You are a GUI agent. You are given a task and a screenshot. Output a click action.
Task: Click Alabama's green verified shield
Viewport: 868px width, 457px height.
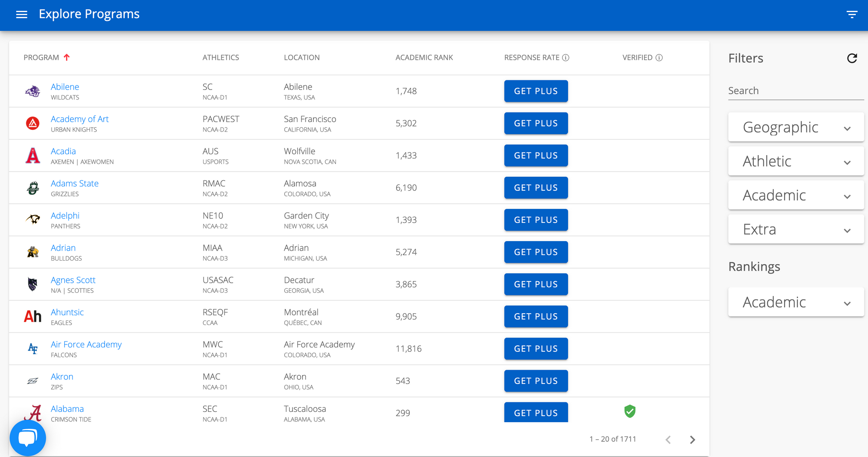pyautogui.click(x=630, y=411)
